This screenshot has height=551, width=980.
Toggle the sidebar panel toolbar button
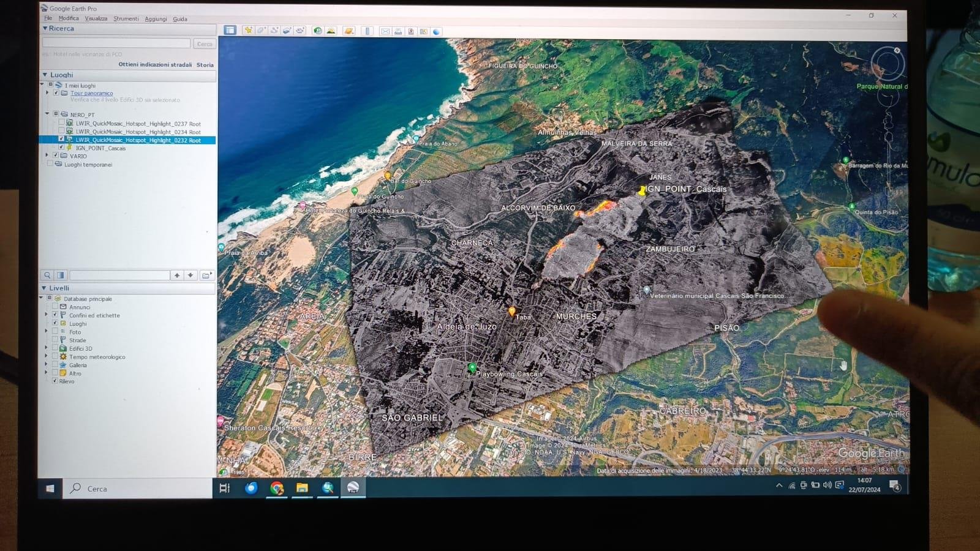(x=230, y=30)
